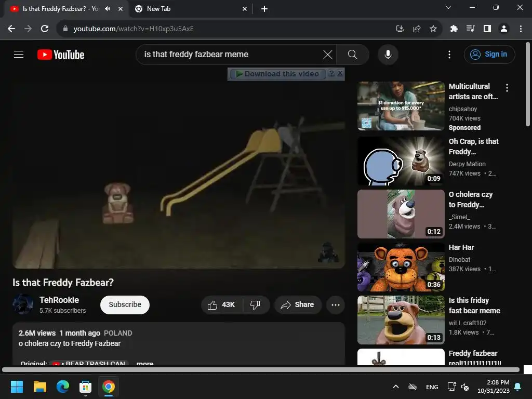Close the 'Is that Freddy Fazbear?' tab

[x=121, y=9]
